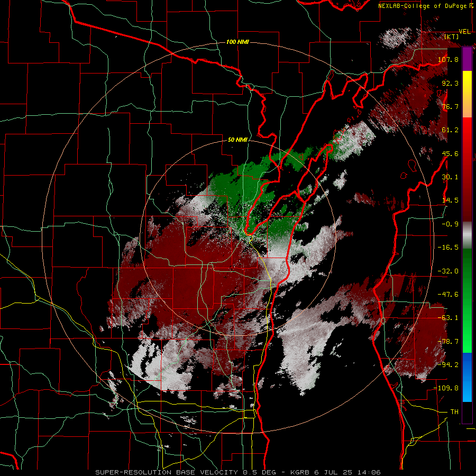Click the 30.1 velocity scale value
The width and height of the screenshot is (476, 476).
click(450, 177)
